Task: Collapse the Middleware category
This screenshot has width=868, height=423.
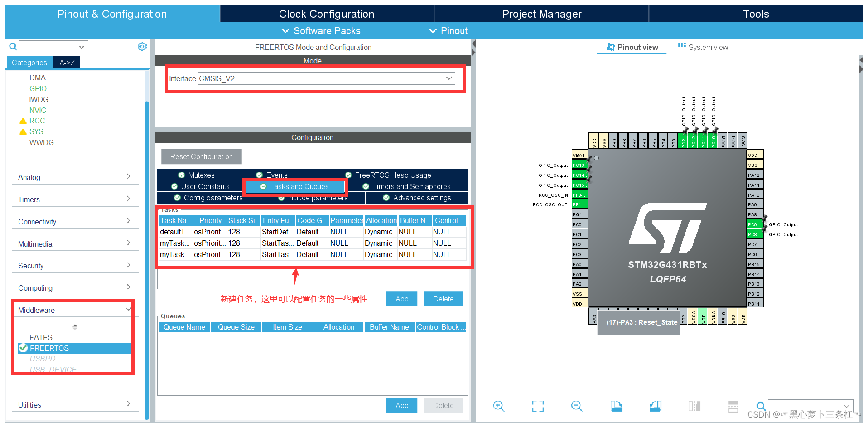Action: pyautogui.click(x=128, y=309)
